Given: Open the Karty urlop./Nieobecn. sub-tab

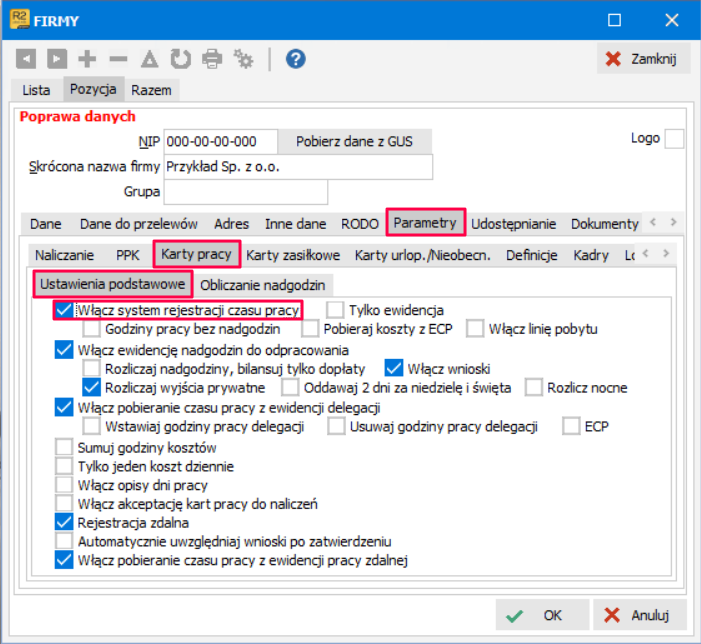Looking at the screenshot, I should [x=422, y=255].
